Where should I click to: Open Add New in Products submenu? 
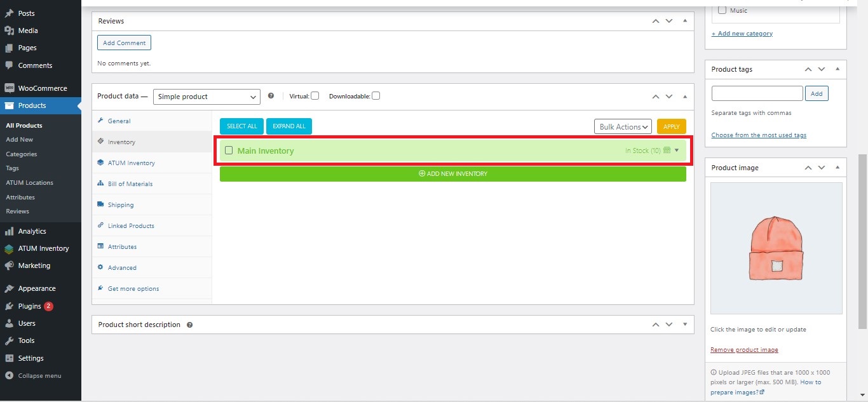[x=20, y=140]
